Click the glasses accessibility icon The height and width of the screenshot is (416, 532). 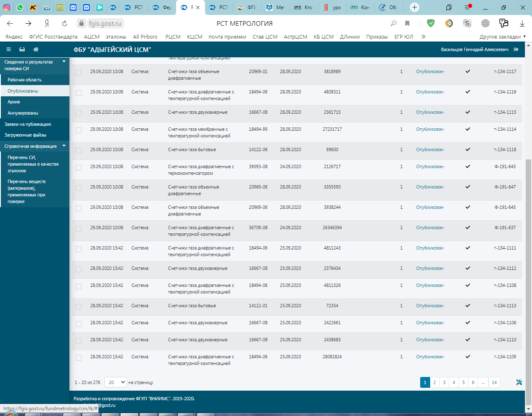(22, 49)
